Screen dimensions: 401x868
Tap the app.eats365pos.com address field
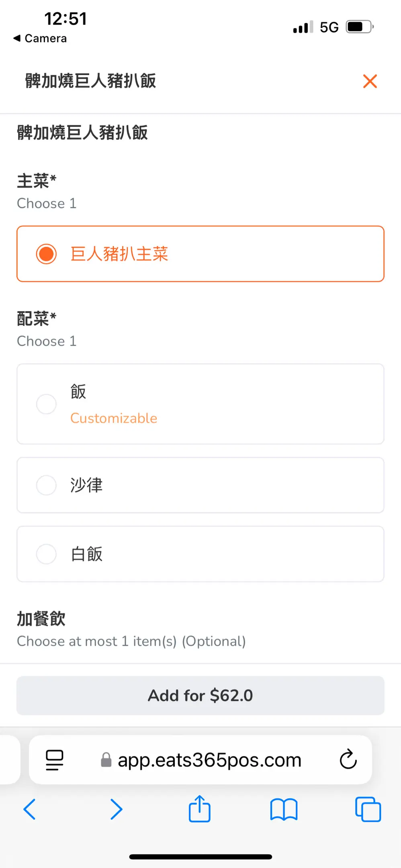tap(209, 760)
